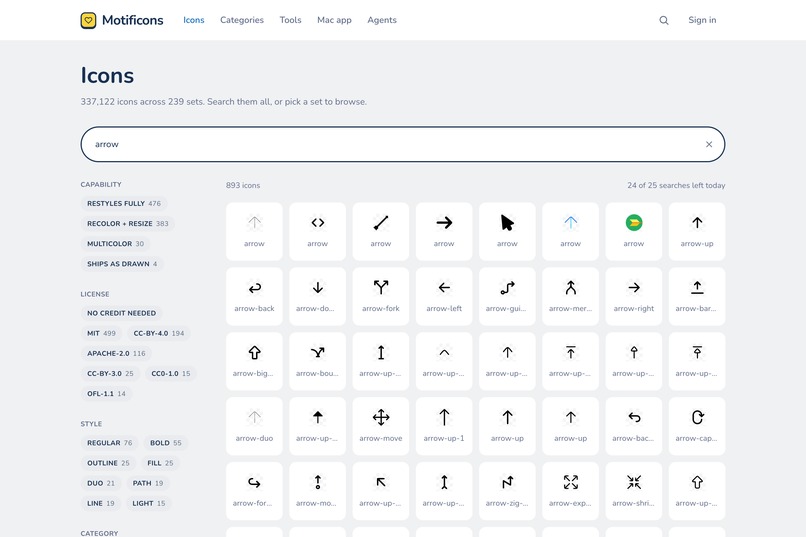Screen dimensions: 806x537
Task: Select the arrow-fork icon
Action: [381, 297]
